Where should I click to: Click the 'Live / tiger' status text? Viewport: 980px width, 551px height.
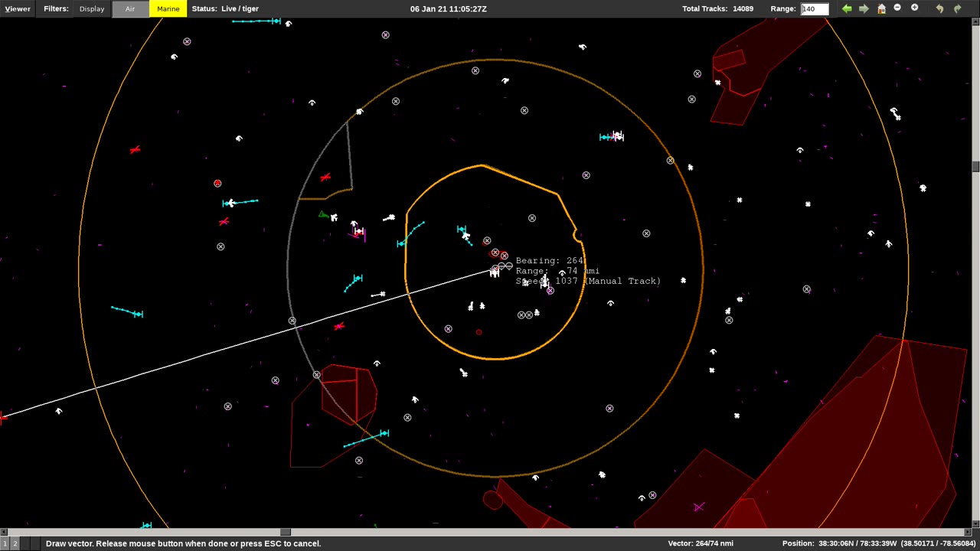(x=240, y=8)
